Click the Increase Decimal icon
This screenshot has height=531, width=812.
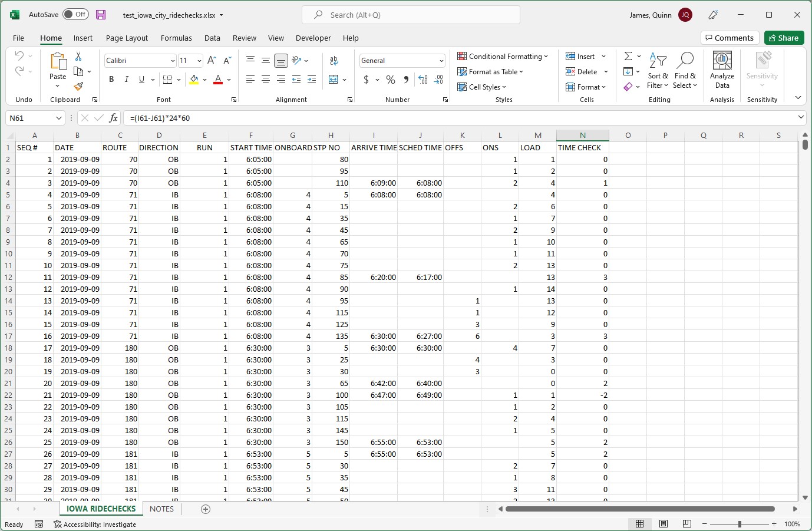point(423,79)
